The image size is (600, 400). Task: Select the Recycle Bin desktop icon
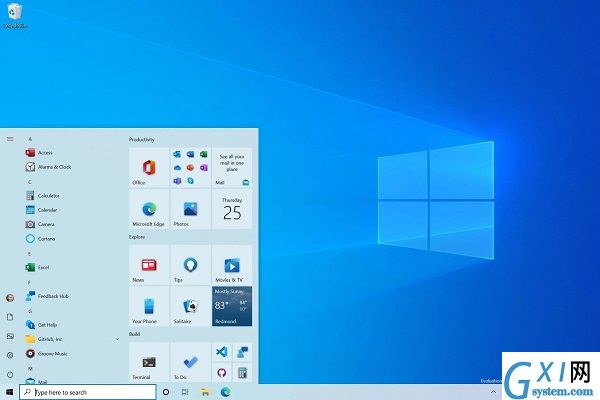[15, 16]
